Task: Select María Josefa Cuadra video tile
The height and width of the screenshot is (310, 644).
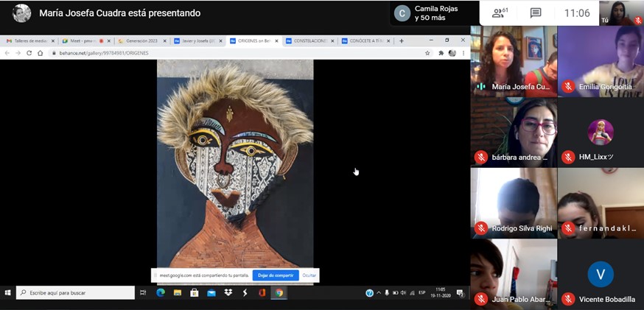Action: coord(514,62)
